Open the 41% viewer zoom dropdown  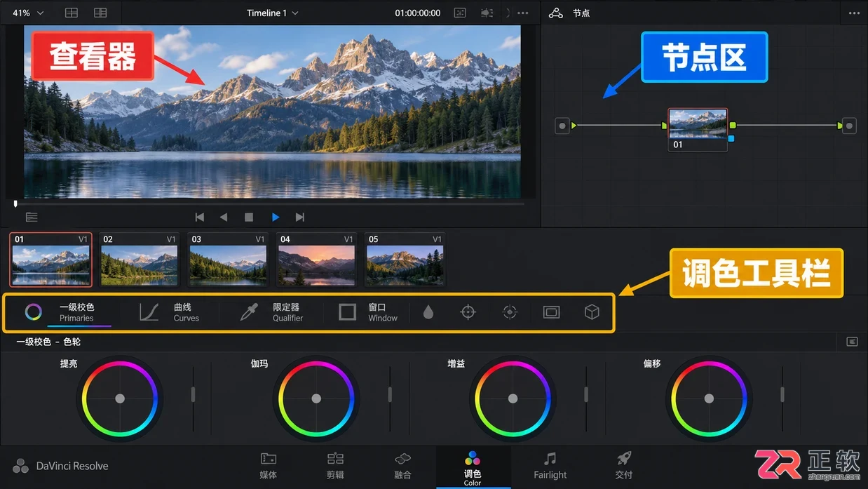click(x=28, y=13)
